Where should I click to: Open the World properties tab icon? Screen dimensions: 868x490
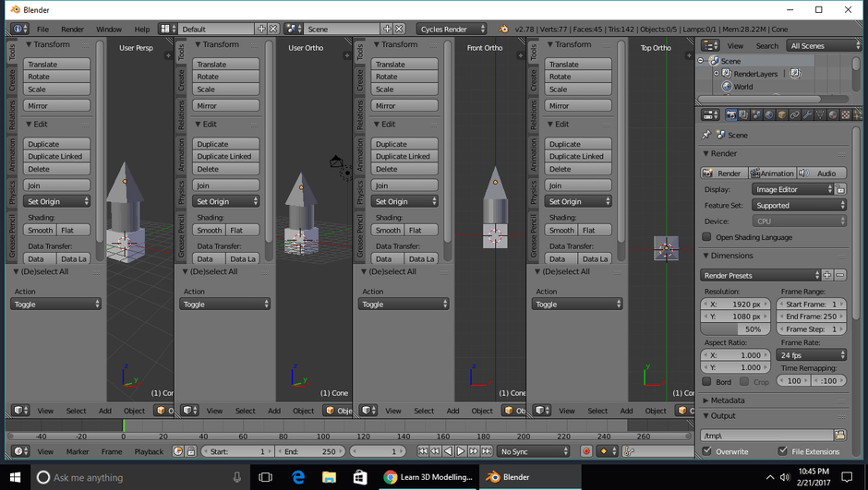(769, 115)
